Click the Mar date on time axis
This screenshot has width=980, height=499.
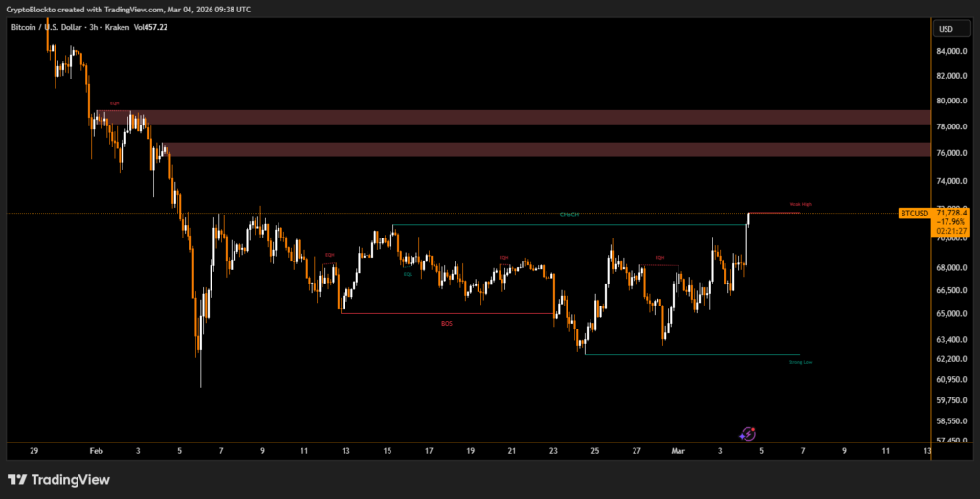[x=678, y=449]
